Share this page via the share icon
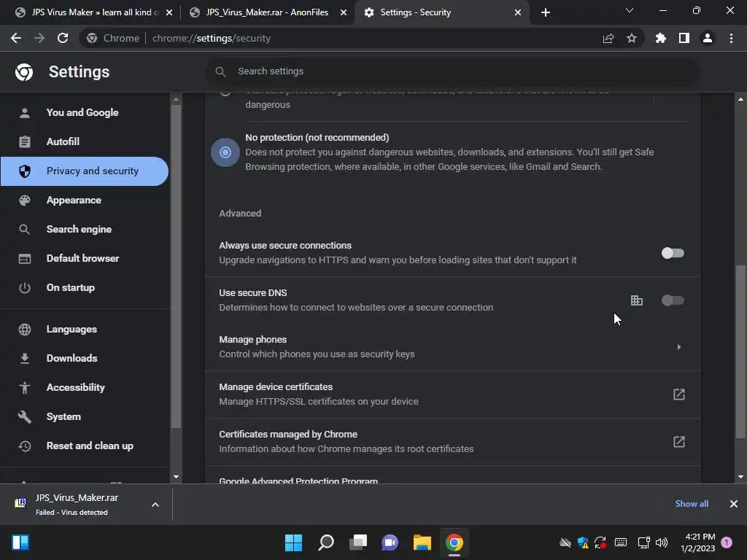Image resolution: width=747 pixels, height=560 pixels. click(x=608, y=38)
